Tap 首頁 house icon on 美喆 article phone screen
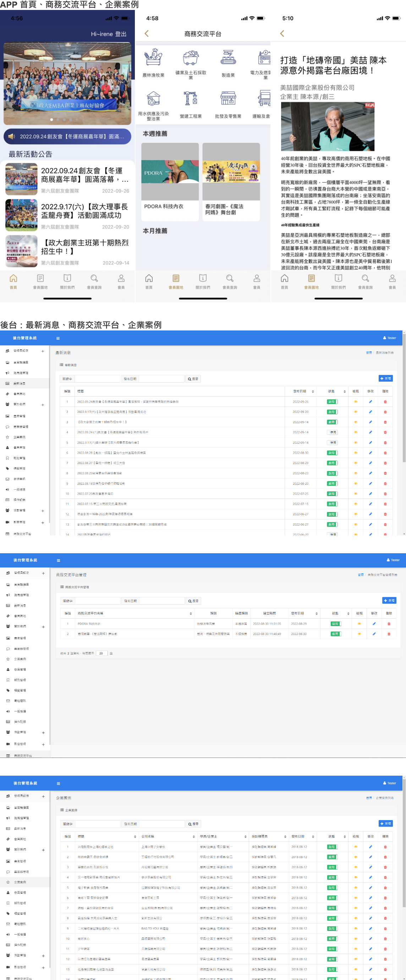Viewport: 406px width, 980px height. (x=285, y=278)
